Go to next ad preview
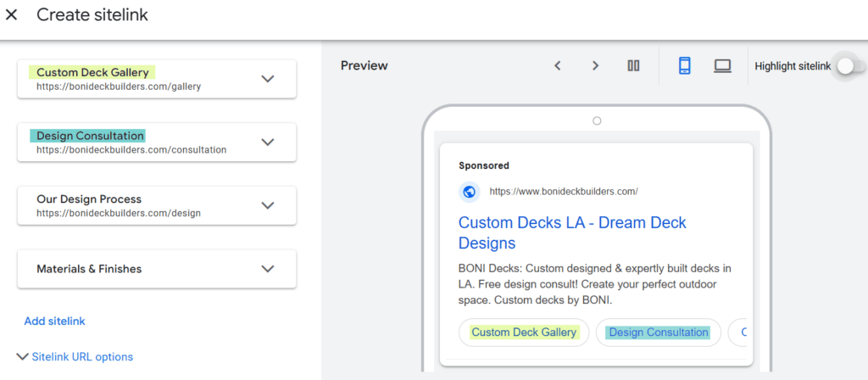 click(x=595, y=66)
